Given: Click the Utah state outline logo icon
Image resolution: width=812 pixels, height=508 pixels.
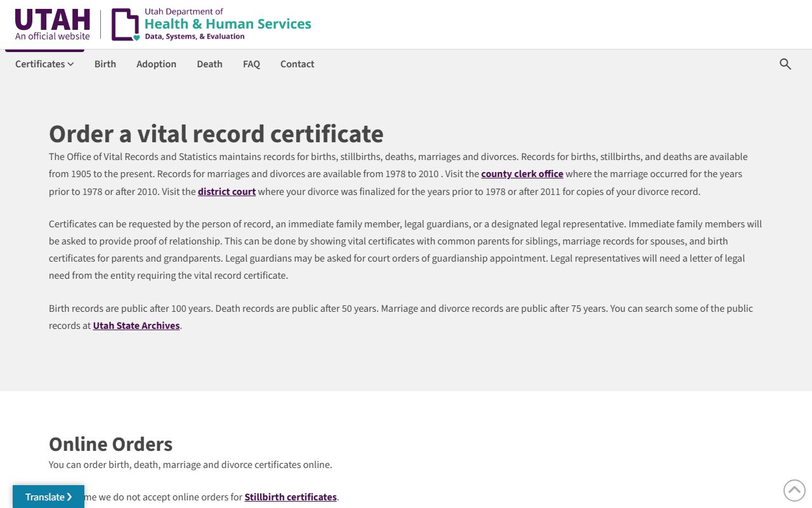Looking at the screenshot, I should (126, 25).
